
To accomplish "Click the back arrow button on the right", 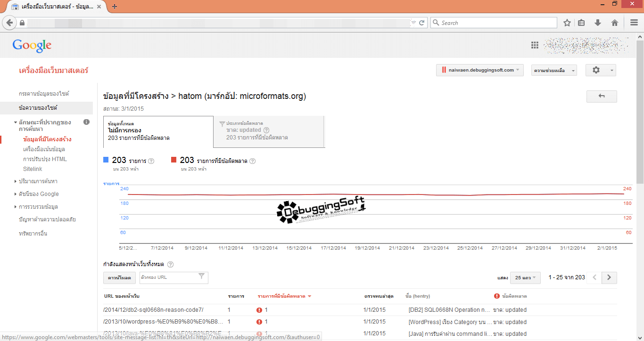I will coord(601,96).
